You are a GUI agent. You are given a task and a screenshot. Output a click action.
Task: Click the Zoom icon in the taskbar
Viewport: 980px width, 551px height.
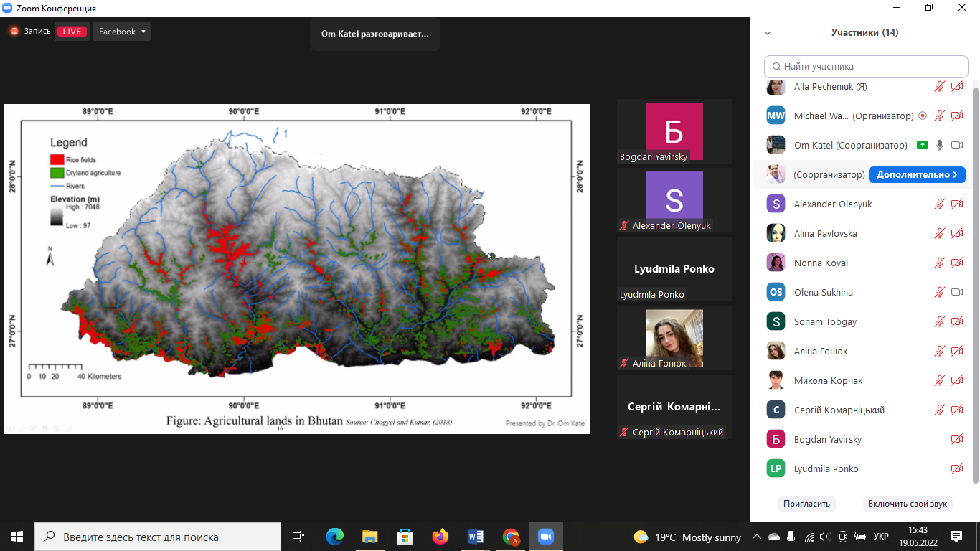[x=546, y=537]
